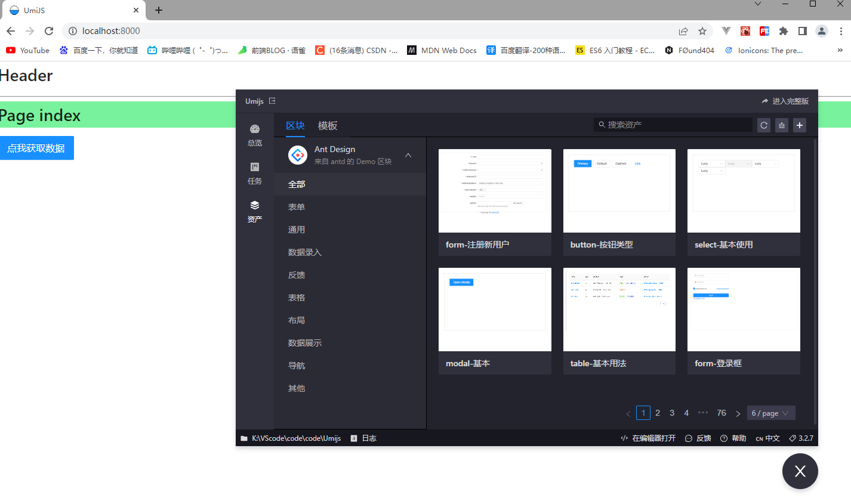The height and width of the screenshot is (504, 851).
Task: Open 日志 log in status bar
Action: click(363, 438)
